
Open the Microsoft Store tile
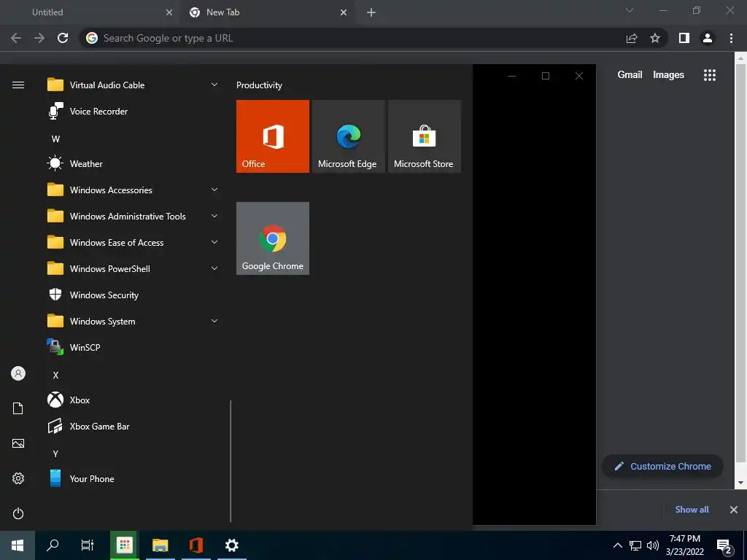pyautogui.click(x=425, y=136)
